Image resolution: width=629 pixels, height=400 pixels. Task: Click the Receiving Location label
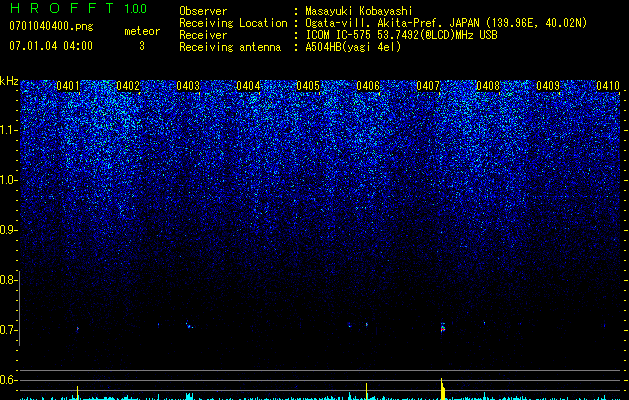pos(233,23)
